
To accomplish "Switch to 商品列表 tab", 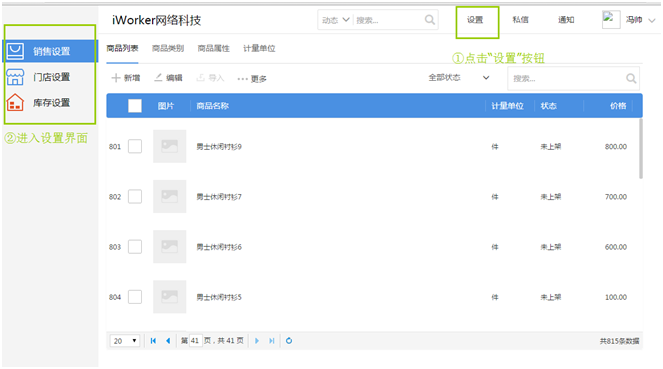I will [x=122, y=48].
